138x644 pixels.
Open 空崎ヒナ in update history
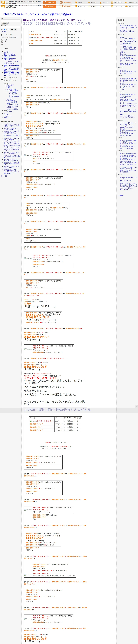point(123,52)
